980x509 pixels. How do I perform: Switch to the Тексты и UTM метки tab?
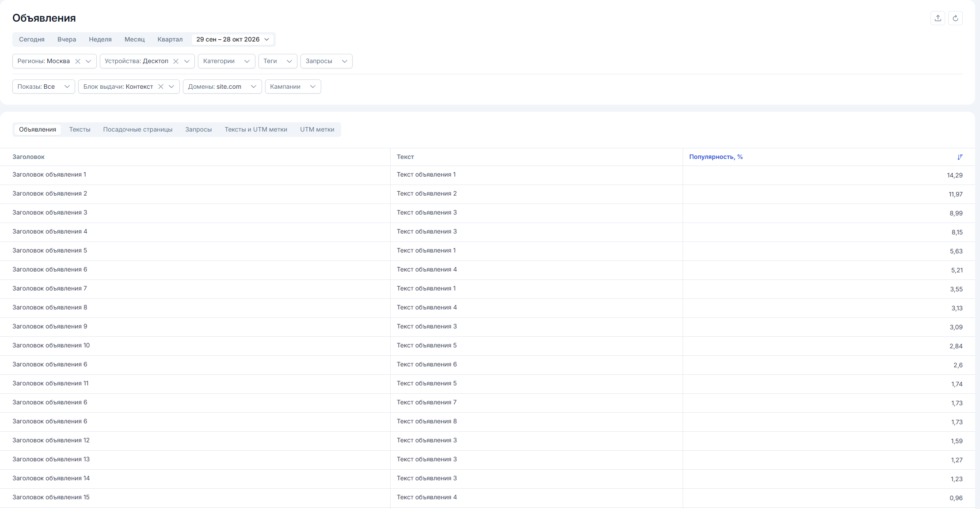[256, 129]
